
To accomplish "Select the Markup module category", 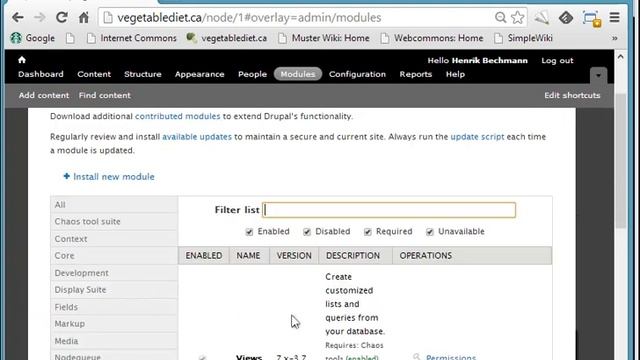I will coord(114,324).
